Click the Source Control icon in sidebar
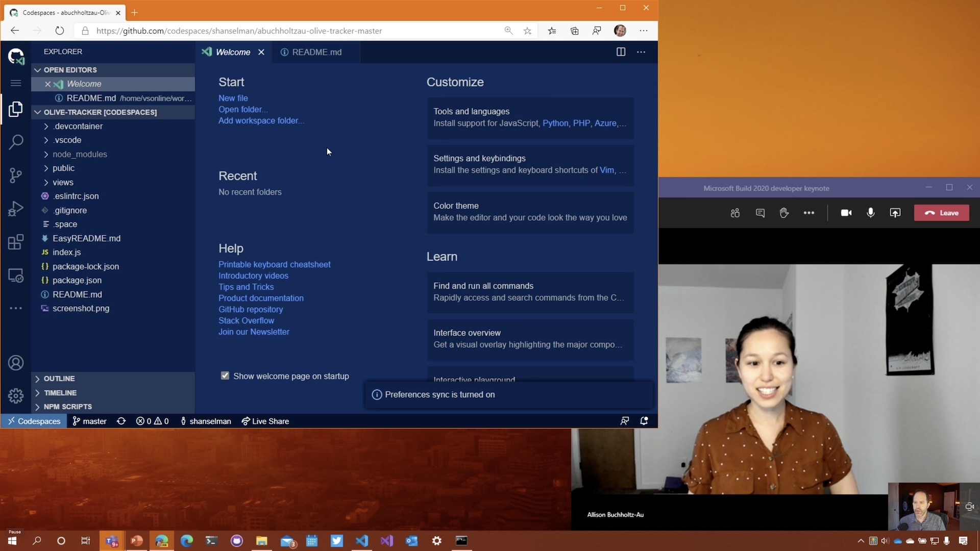This screenshot has height=551, width=980. pos(16,175)
